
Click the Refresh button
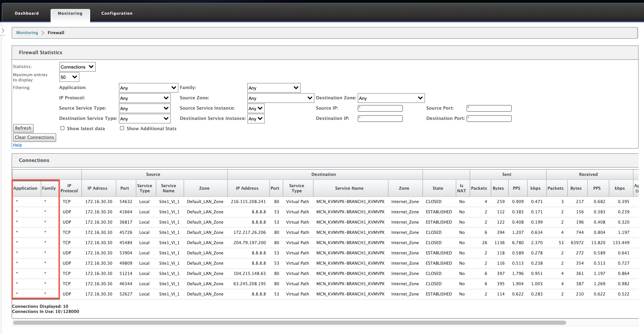coord(23,128)
